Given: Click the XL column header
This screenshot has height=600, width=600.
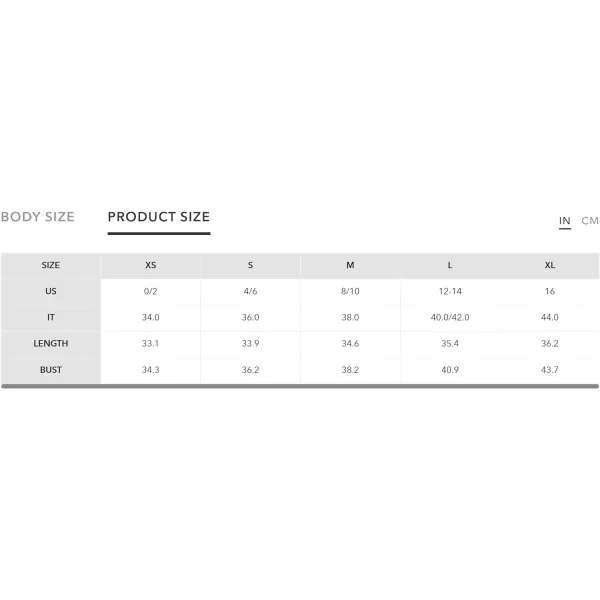Looking at the screenshot, I should pyautogui.click(x=550, y=265).
